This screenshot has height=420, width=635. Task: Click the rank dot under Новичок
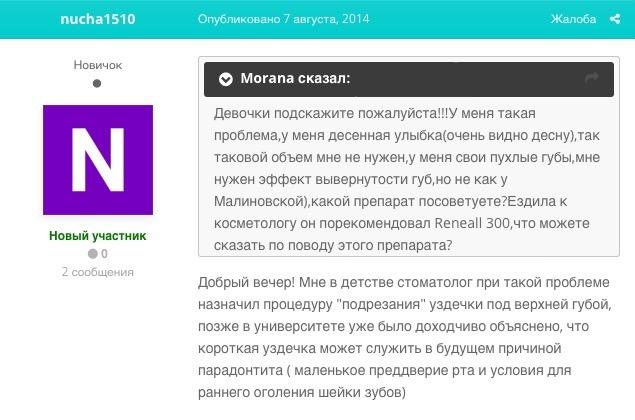(x=97, y=84)
